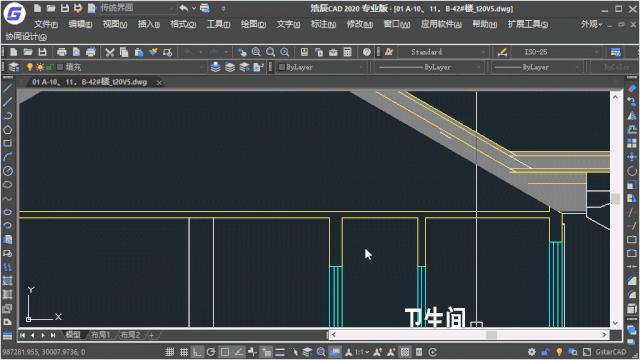Open the 标注 menu

(323, 24)
